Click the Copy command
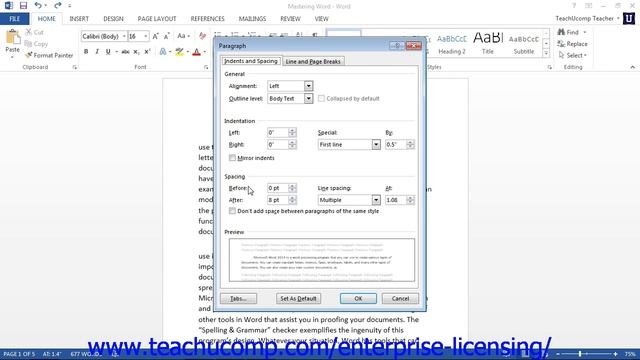The width and height of the screenshot is (640, 360). pyautogui.click(x=36, y=44)
